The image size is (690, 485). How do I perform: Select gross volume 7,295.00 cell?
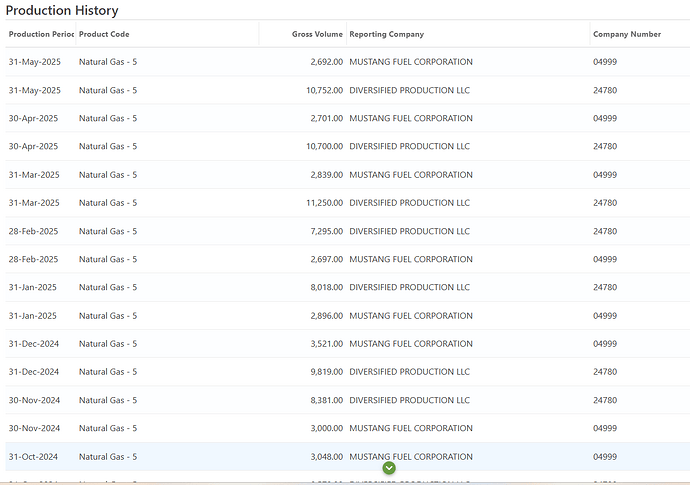(x=327, y=231)
